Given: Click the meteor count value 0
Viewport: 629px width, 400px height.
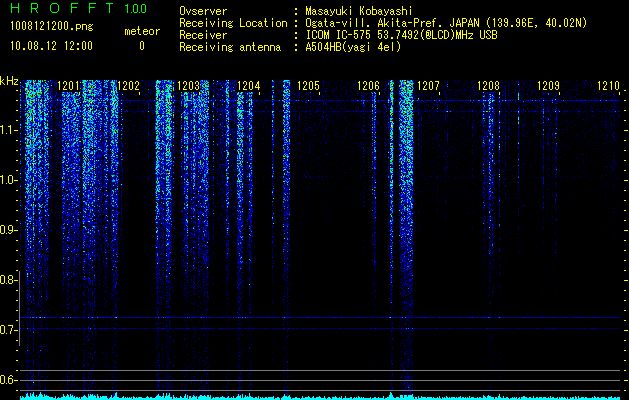Looking at the screenshot, I should click(142, 46).
